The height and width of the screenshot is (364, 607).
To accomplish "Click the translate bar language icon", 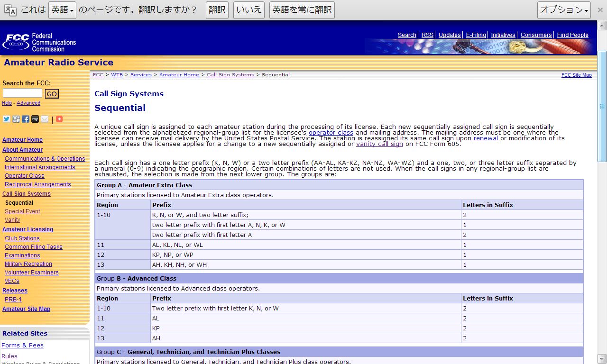I will coord(10,10).
